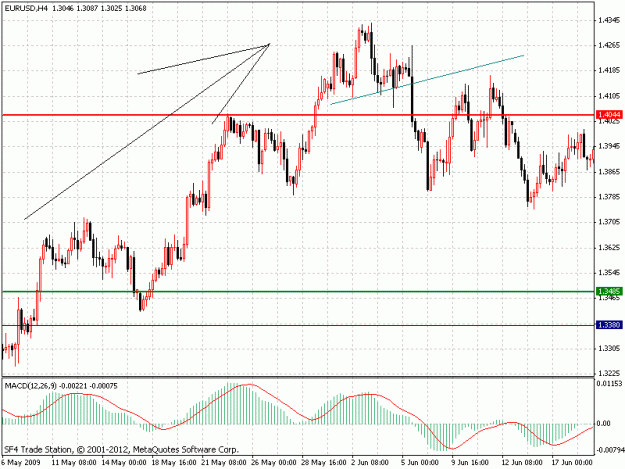This screenshot has height=469, width=625.
Task: Select the green 1.3485 price level label
Action: tap(609, 292)
